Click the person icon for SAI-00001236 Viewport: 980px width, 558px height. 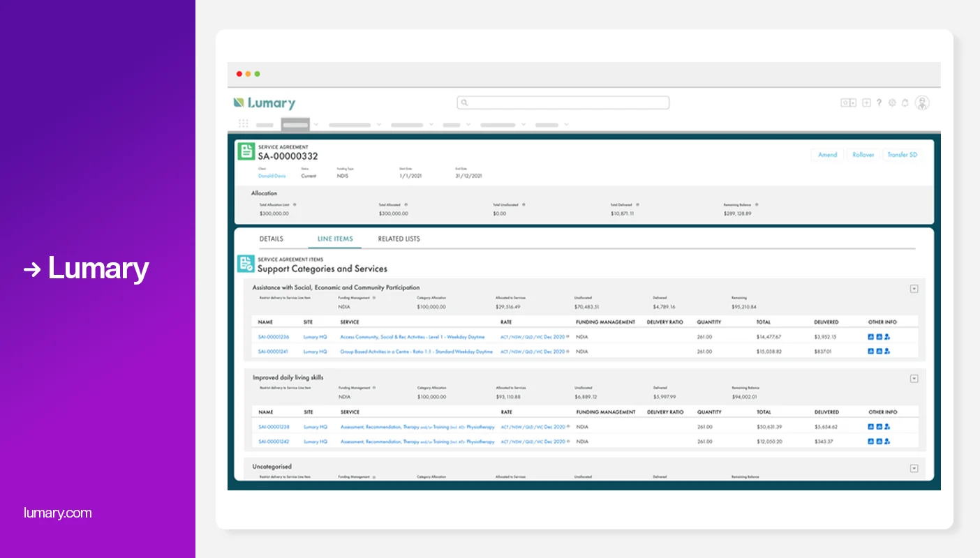pyautogui.click(x=887, y=337)
